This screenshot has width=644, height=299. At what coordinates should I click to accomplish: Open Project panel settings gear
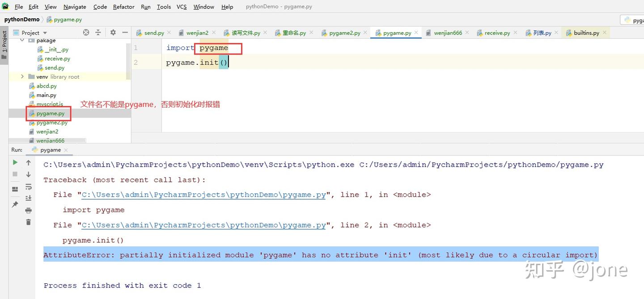[113, 32]
